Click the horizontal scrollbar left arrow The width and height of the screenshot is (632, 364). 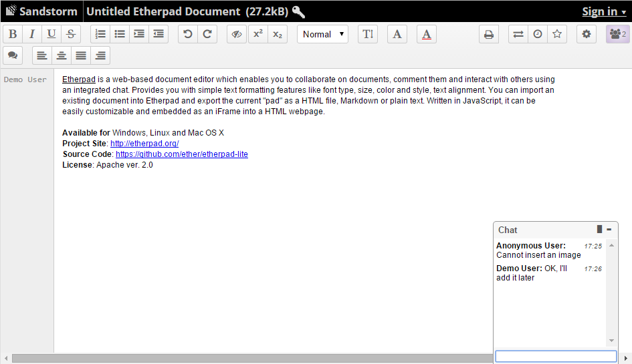pos(6,358)
